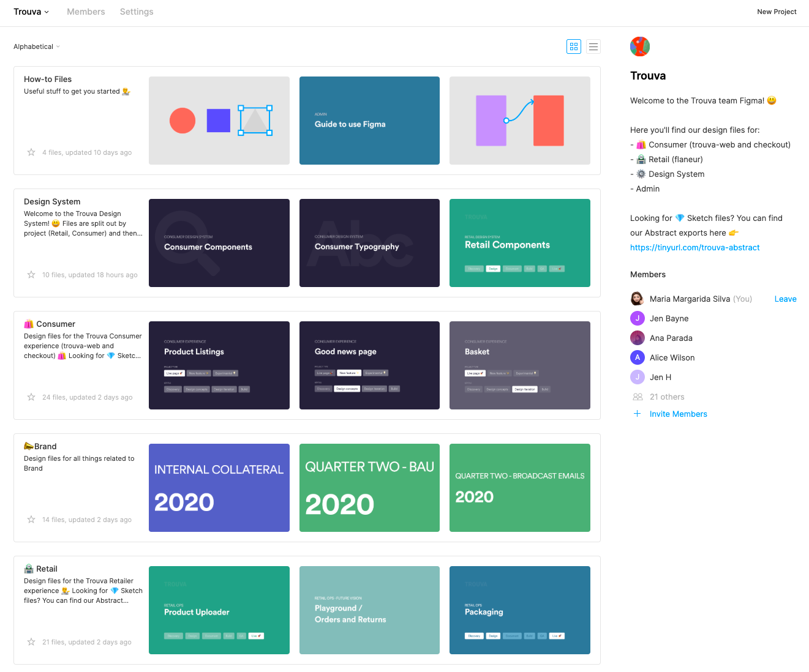This screenshot has height=672, width=809.
Task: Open the Good news page file
Action: coord(369,365)
